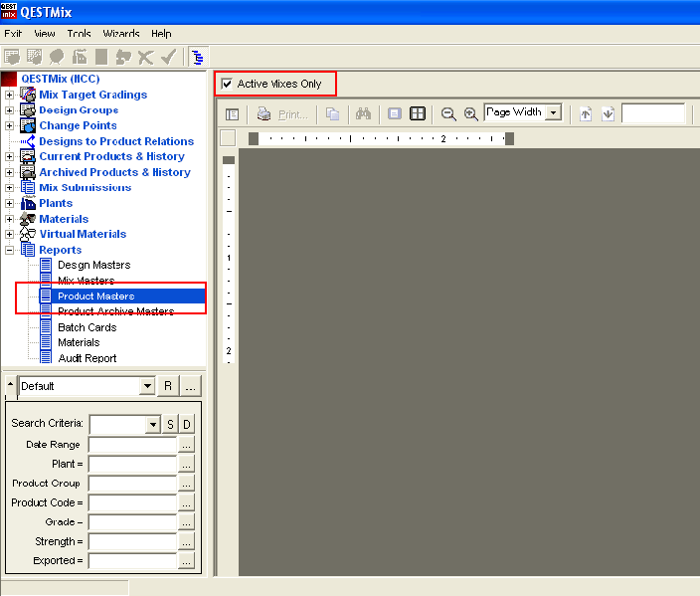Select Materials report under Reports
The height and width of the screenshot is (596, 700).
(x=79, y=342)
